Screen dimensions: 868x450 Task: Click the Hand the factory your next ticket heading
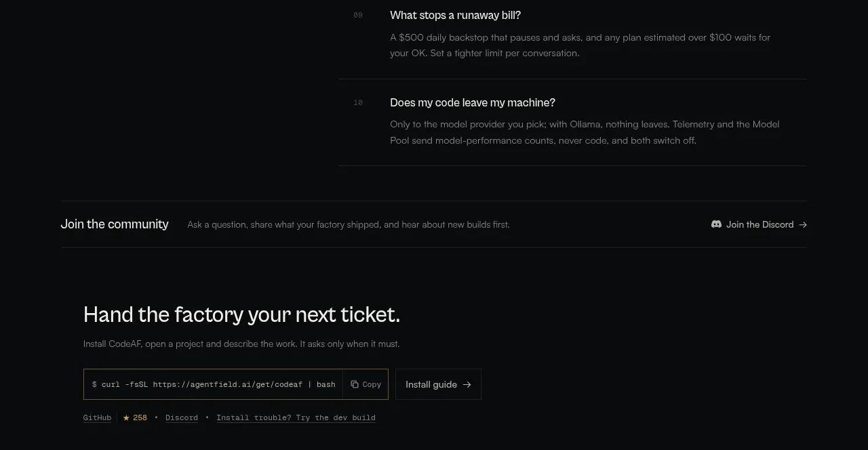[x=242, y=314]
